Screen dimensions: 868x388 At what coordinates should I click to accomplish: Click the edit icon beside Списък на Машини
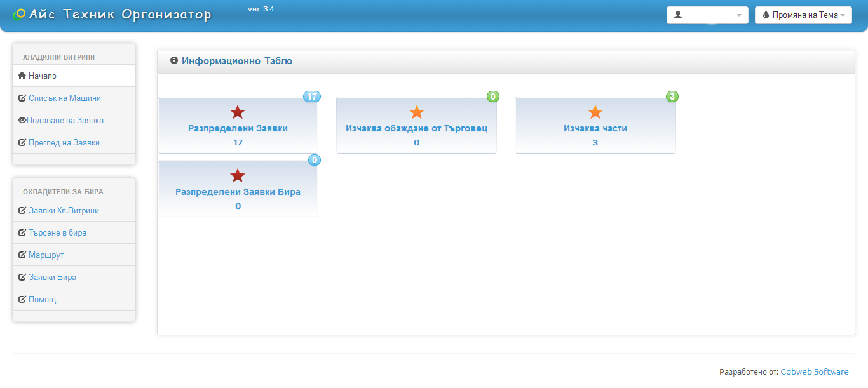(x=22, y=98)
